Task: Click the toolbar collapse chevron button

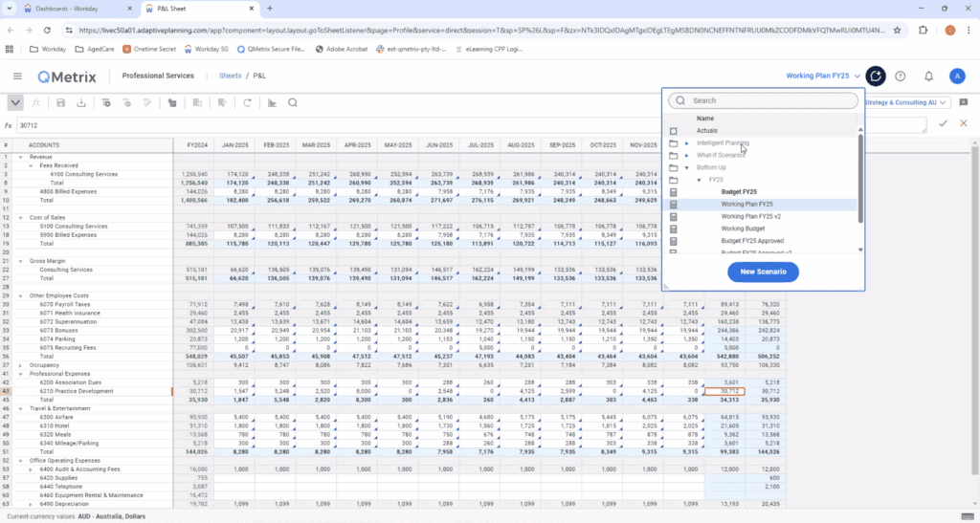Action: click(x=15, y=103)
